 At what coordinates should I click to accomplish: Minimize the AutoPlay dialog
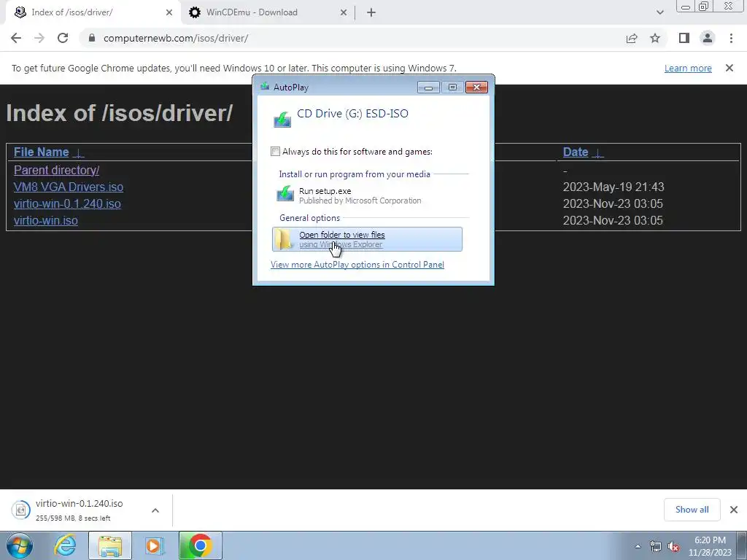(x=428, y=87)
